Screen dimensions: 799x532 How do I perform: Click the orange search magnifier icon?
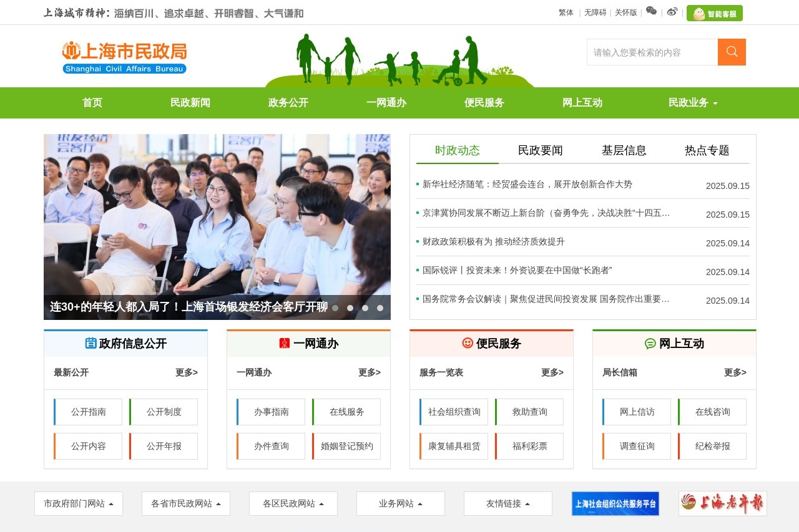(730, 52)
